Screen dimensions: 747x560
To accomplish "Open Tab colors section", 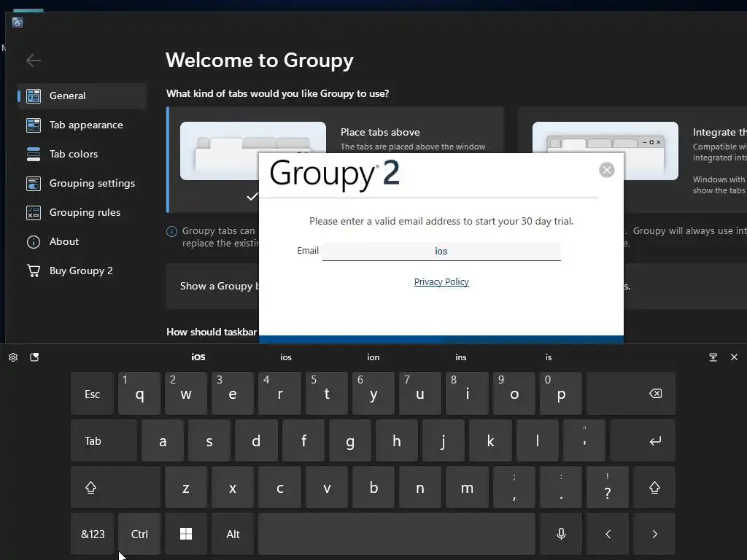I will coord(82,154).
